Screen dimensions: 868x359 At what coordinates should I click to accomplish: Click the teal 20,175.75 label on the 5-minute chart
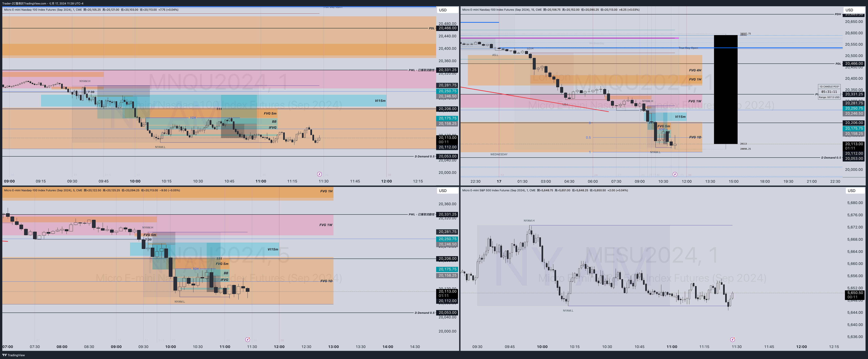click(448, 270)
